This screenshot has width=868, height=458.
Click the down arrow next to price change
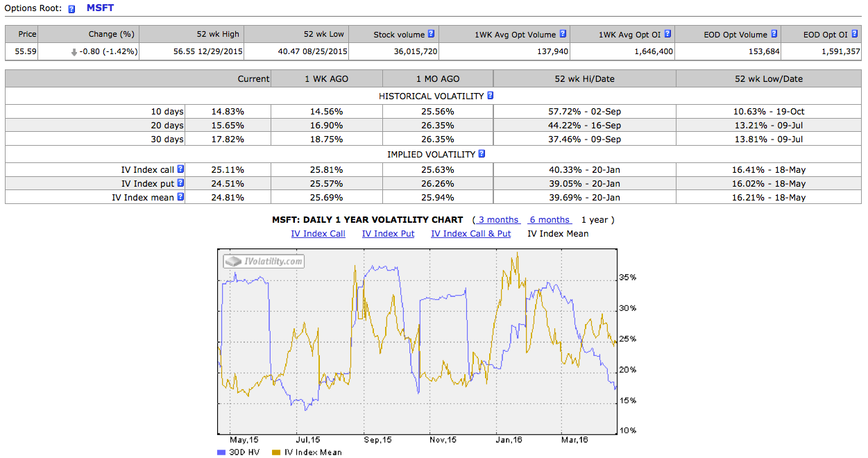tap(74, 52)
